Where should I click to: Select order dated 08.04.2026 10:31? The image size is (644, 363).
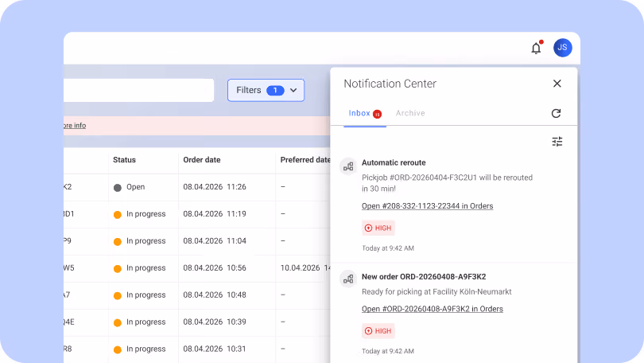pyautogui.click(x=197, y=349)
